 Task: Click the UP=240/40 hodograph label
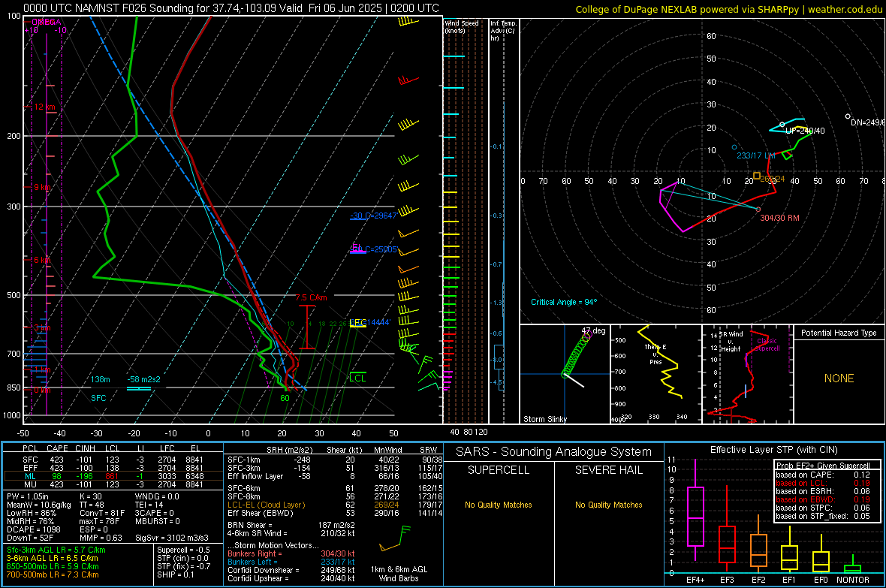coord(805,131)
